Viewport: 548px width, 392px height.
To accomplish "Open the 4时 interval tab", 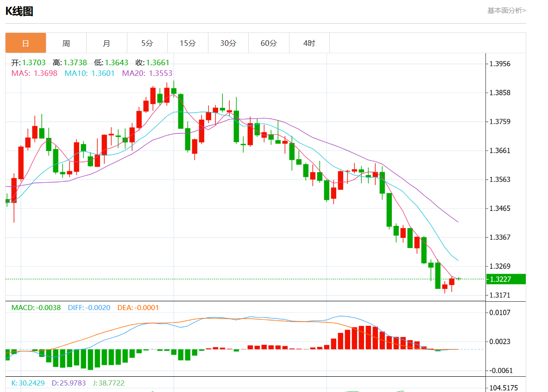I will click(309, 43).
